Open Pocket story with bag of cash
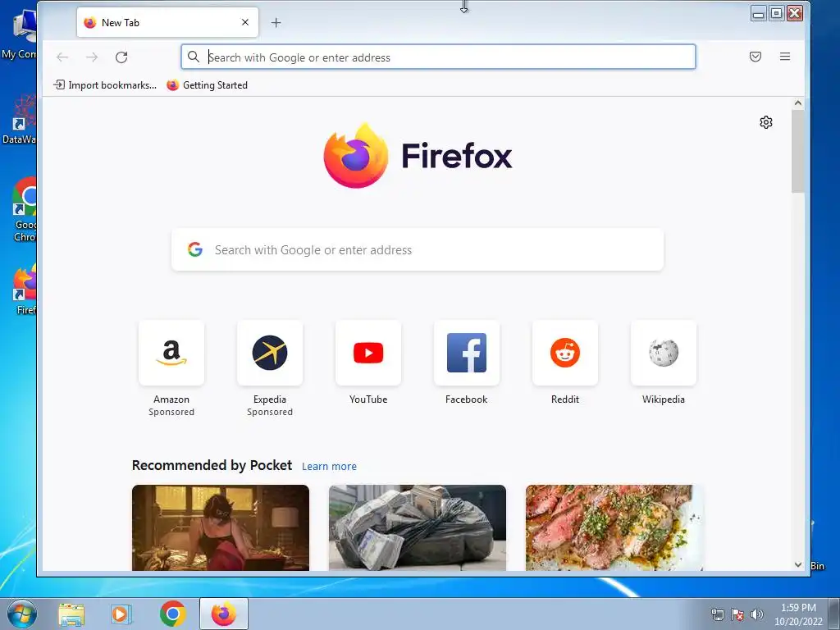Screen dimensions: 840x630 418,527
